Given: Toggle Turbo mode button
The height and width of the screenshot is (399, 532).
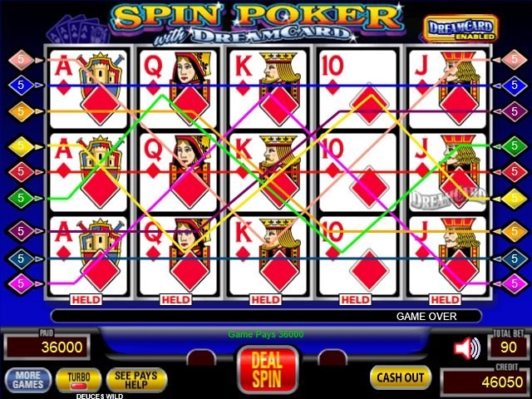Looking at the screenshot, I should tap(78, 381).
